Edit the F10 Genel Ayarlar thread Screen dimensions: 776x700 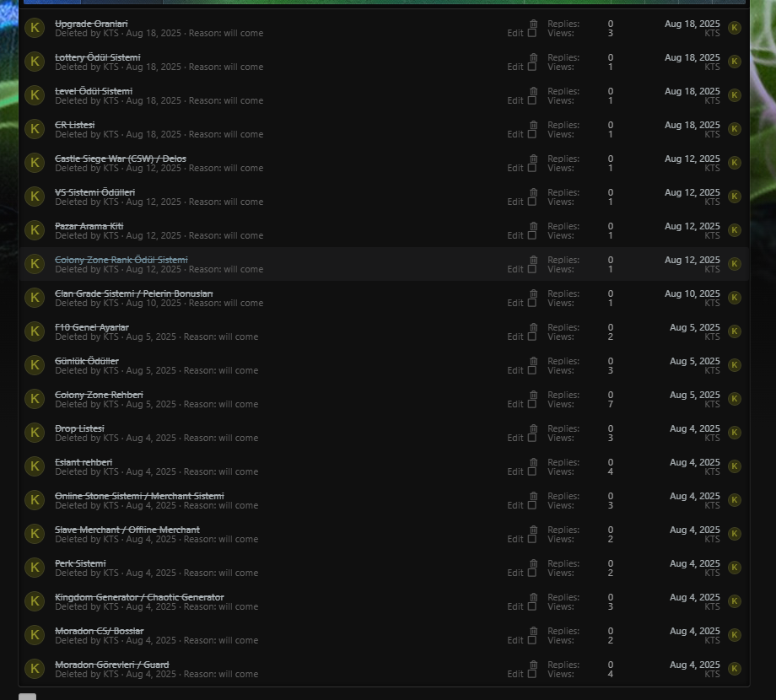point(515,337)
